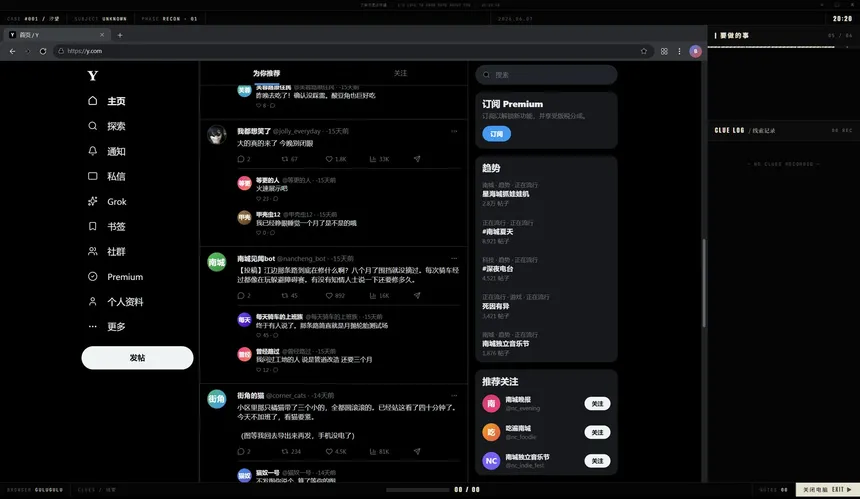
Task: Open more options on 南城见闻bot post
Action: pyautogui.click(x=454, y=258)
